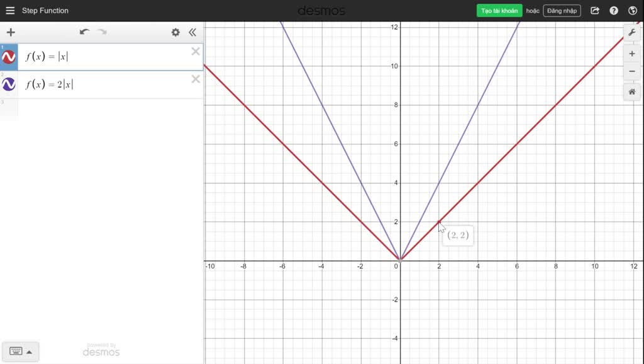644x364 pixels.
Task: Delete the f(x) = 2|x| expression
Action: tap(195, 79)
